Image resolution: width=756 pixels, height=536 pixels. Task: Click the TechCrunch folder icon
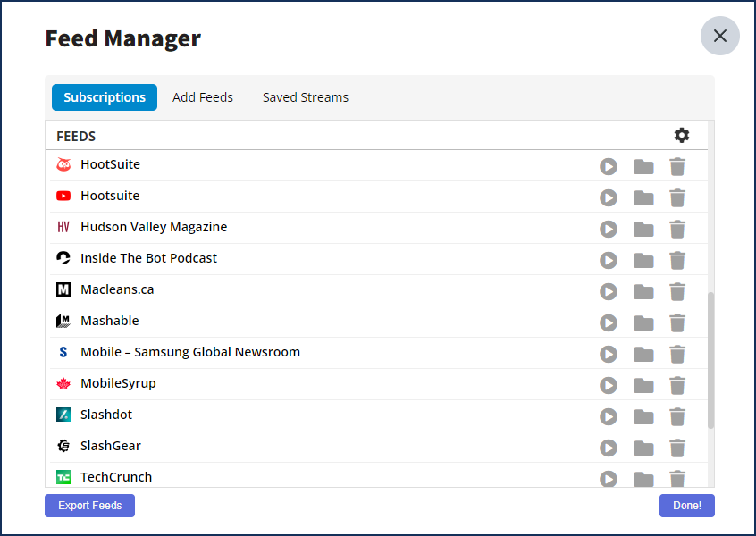click(643, 479)
